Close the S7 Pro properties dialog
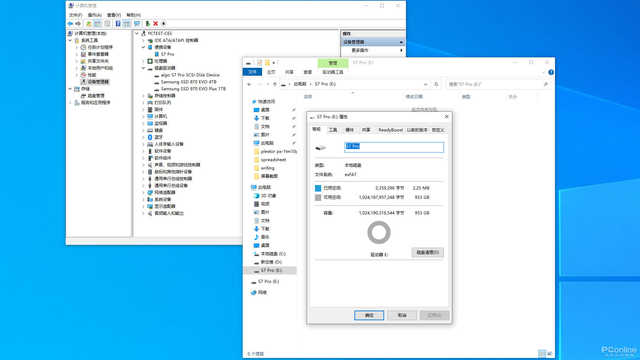The image size is (640, 360). point(447,117)
